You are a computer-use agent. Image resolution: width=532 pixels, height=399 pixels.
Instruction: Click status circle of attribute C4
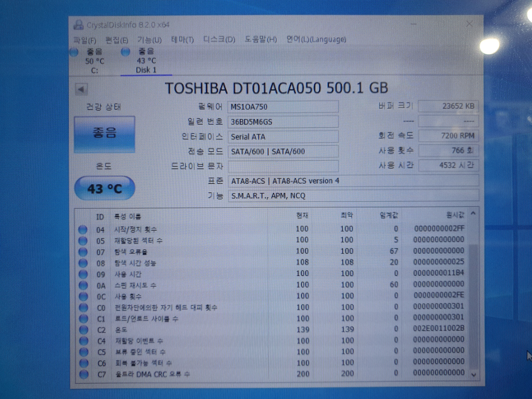84,341
